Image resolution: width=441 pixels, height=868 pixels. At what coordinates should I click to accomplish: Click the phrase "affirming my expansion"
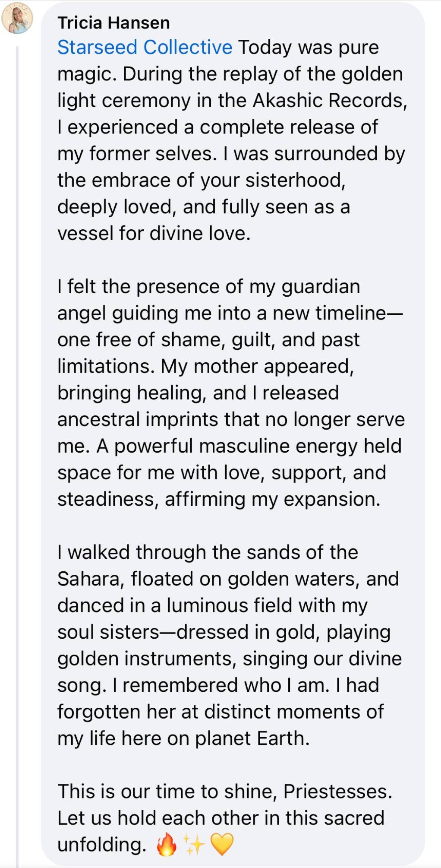click(x=273, y=500)
